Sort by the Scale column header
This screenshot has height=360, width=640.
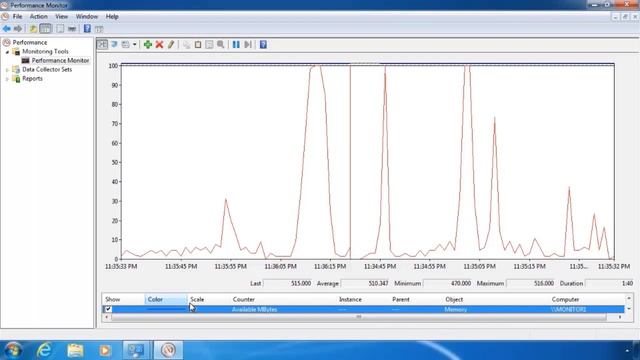pos(208,299)
